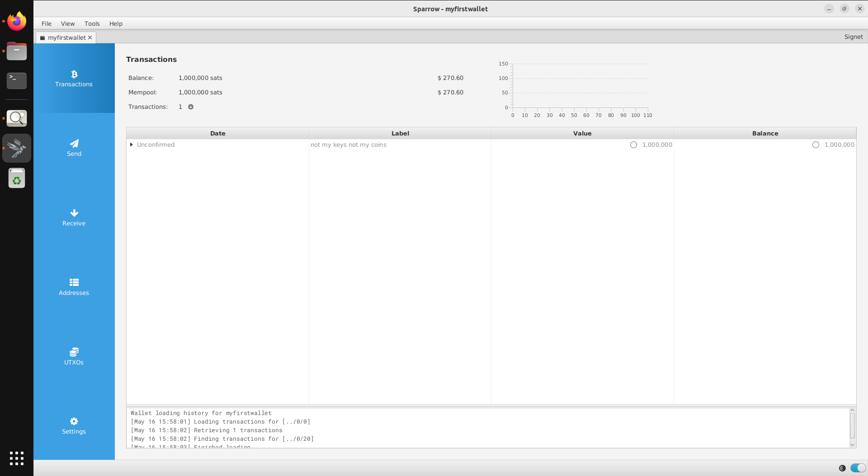Open the View menu
868x476 pixels.
pyautogui.click(x=68, y=23)
